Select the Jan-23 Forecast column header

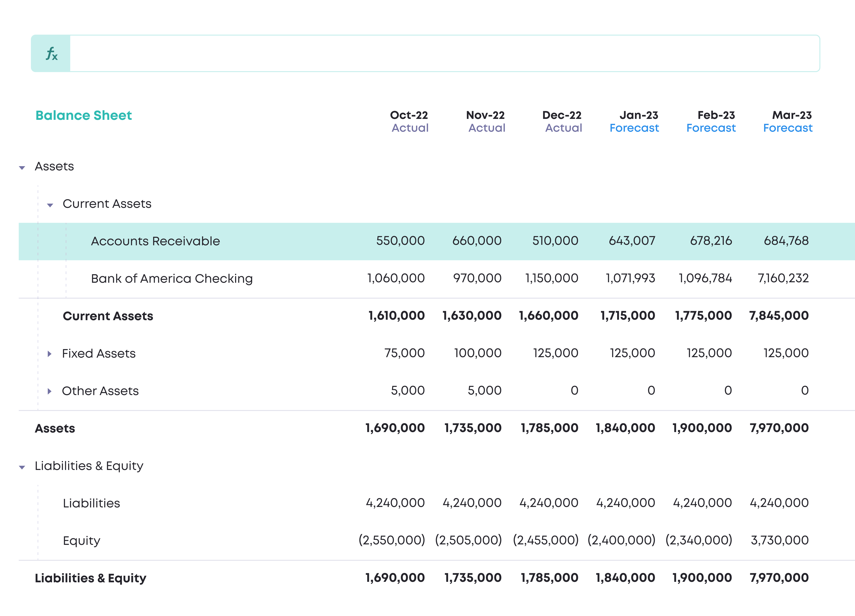[x=635, y=121]
